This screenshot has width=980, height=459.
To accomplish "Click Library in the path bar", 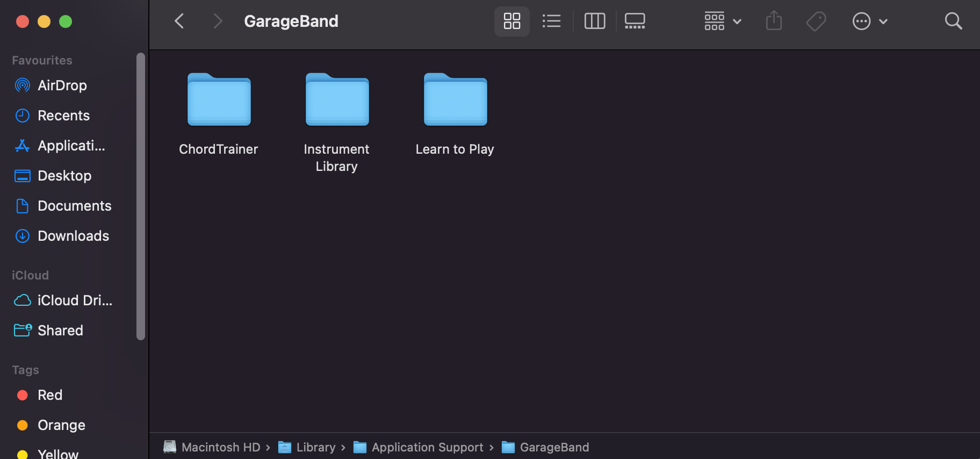I will pyautogui.click(x=306, y=447).
